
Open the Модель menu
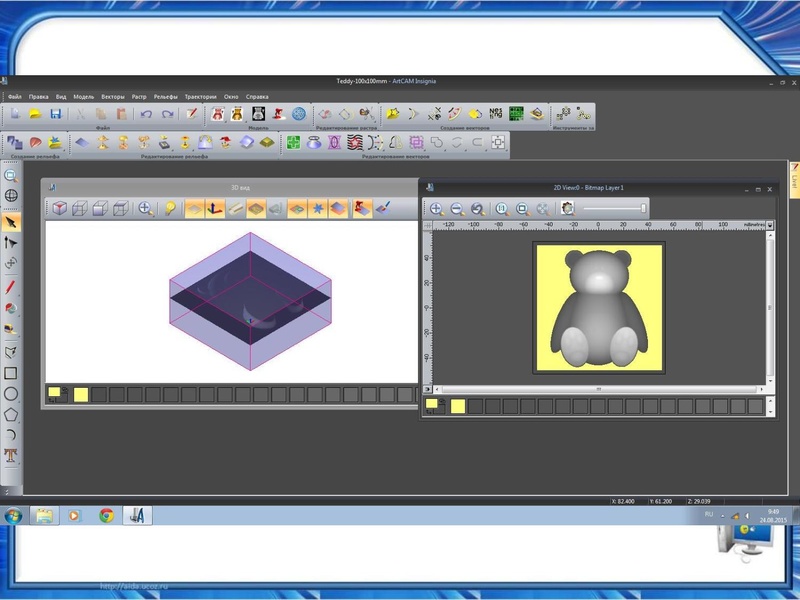point(84,96)
